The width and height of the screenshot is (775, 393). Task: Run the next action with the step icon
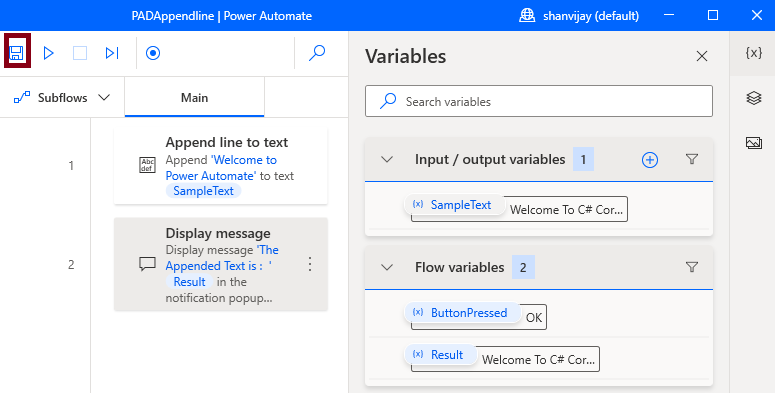coord(112,53)
